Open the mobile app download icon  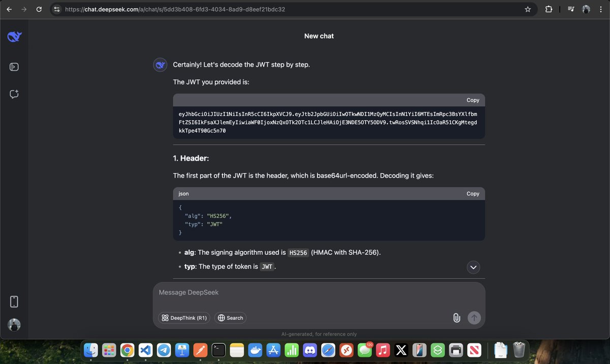pyautogui.click(x=14, y=302)
